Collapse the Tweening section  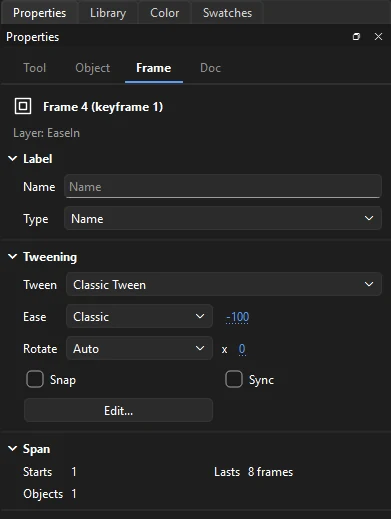(x=12, y=257)
